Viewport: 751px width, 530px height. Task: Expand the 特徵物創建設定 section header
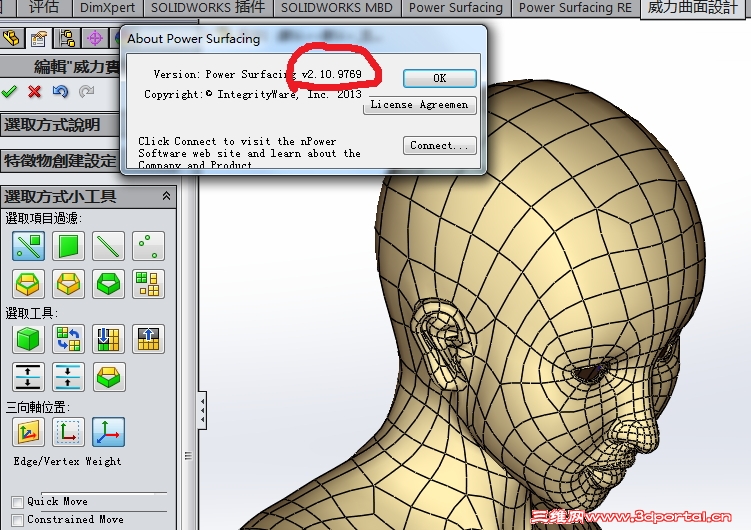pos(60,161)
